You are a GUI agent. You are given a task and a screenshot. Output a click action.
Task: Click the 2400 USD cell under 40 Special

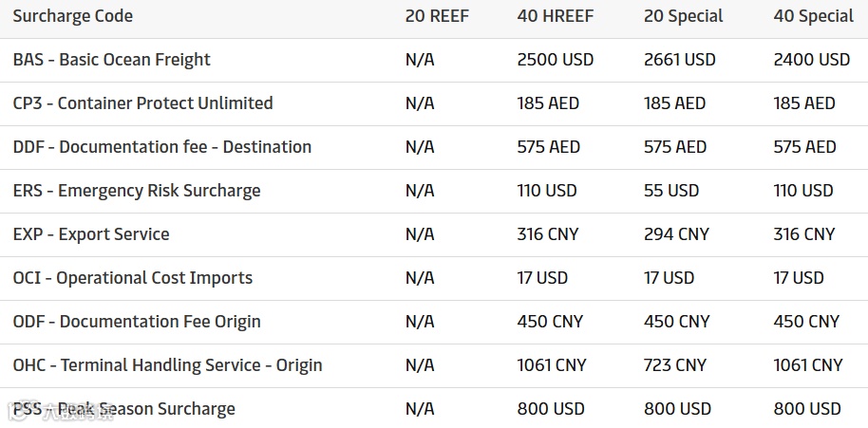tap(812, 60)
